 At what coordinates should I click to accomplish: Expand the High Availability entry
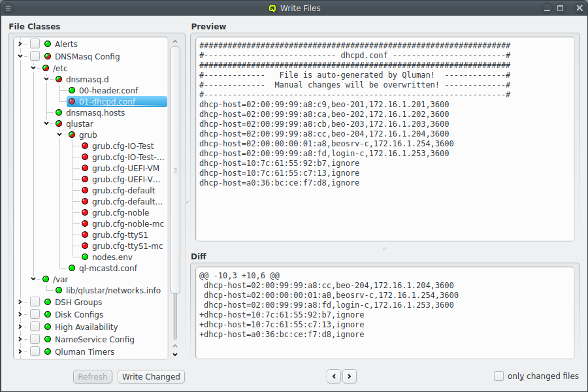[20, 327]
